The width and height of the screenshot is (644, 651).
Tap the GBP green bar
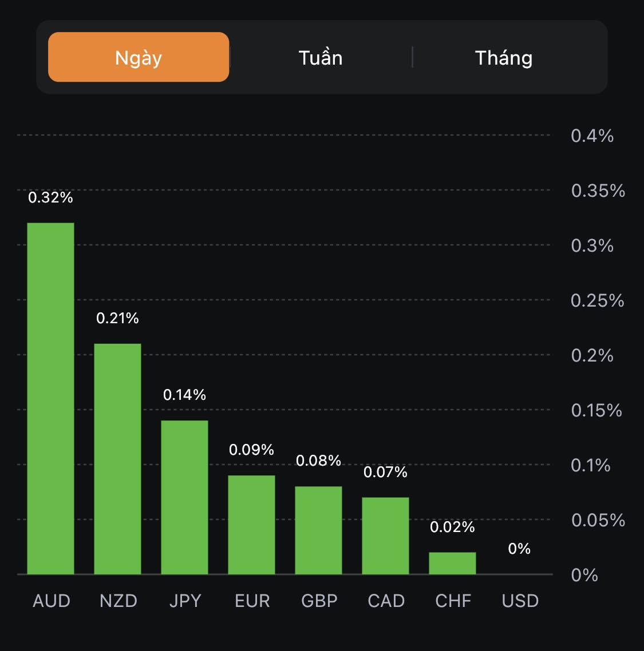pyautogui.click(x=318, y=530)
